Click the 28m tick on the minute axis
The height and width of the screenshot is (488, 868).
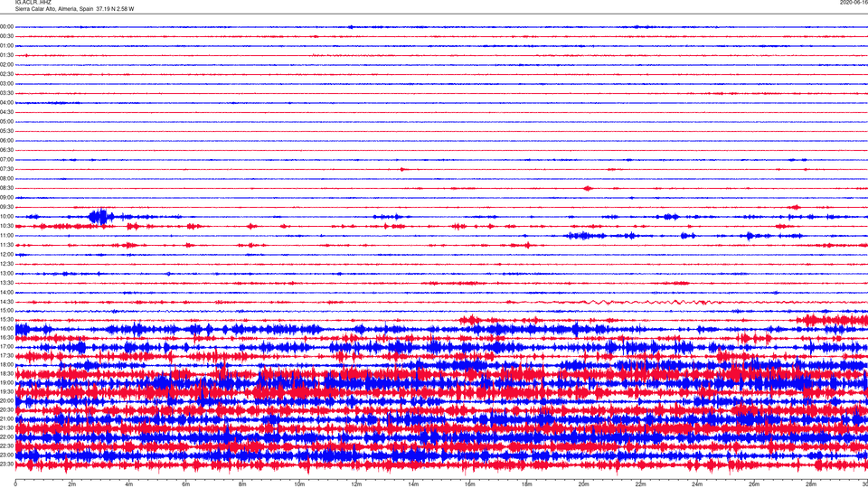pos(811,484)
